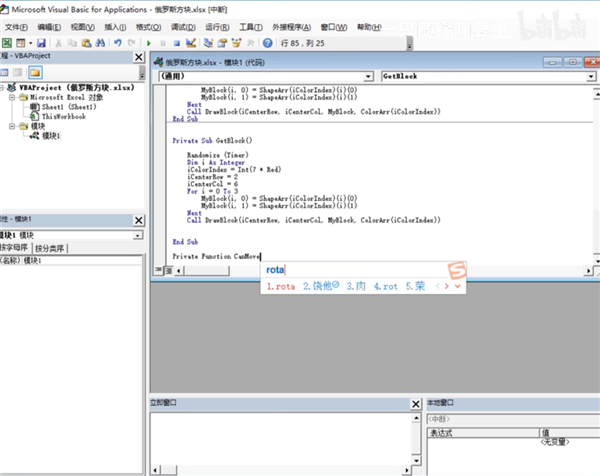
Task: Expand the (通用) object dropdown
Action: (369, 76)
